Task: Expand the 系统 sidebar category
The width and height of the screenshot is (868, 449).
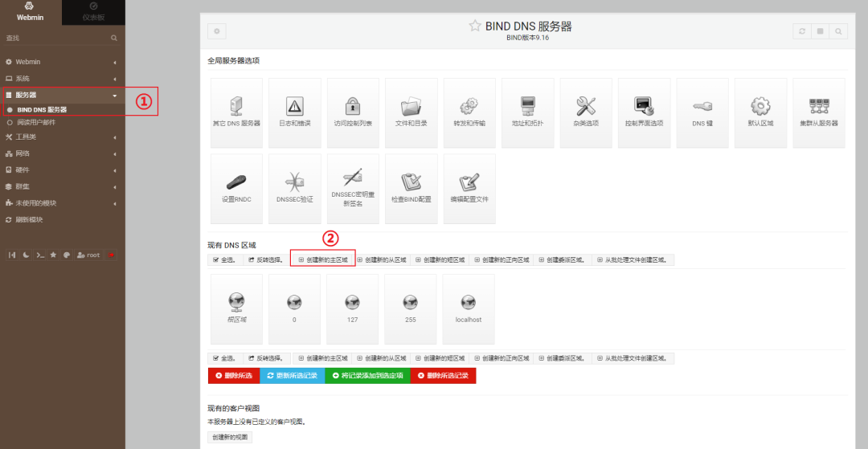Action: [63, 79]
